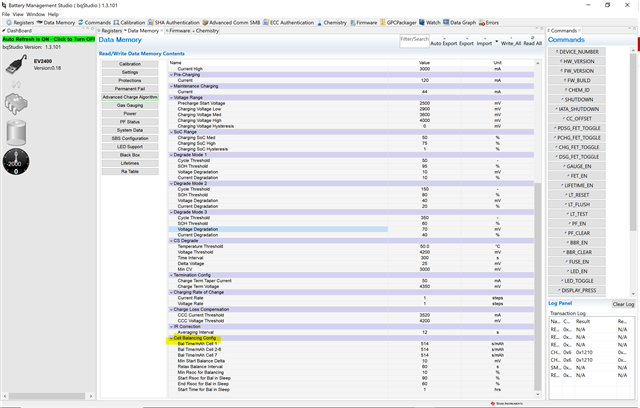The height and width of the screenshot is (408, 640).
Task: Click the gauge chip icon in dashboard
Action: click(16, 104)
